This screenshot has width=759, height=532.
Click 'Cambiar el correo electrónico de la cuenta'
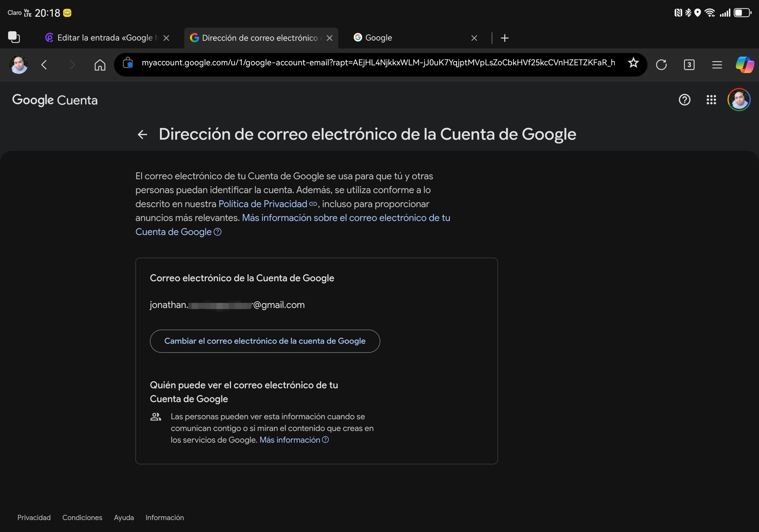coord(265,341)
